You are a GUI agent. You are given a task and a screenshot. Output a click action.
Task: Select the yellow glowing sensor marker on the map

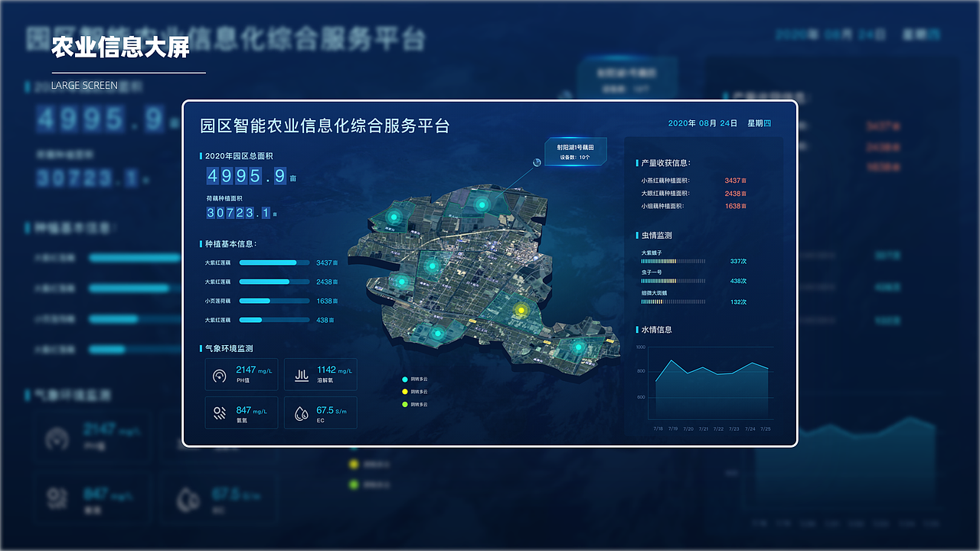(x=521, y=309)
